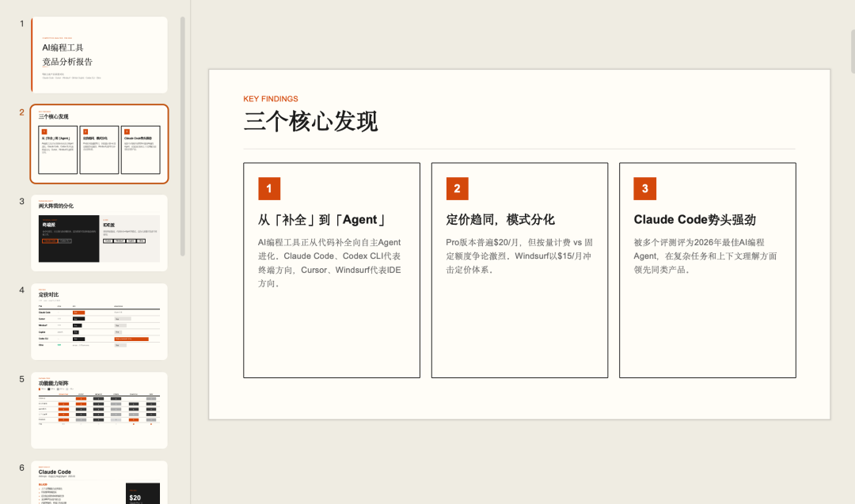Viewport: 855px width, 504px height.
Task: Select slide 2 thumbnail 三个核心发现
Action: pyautogui.click(x=99, y=144)
